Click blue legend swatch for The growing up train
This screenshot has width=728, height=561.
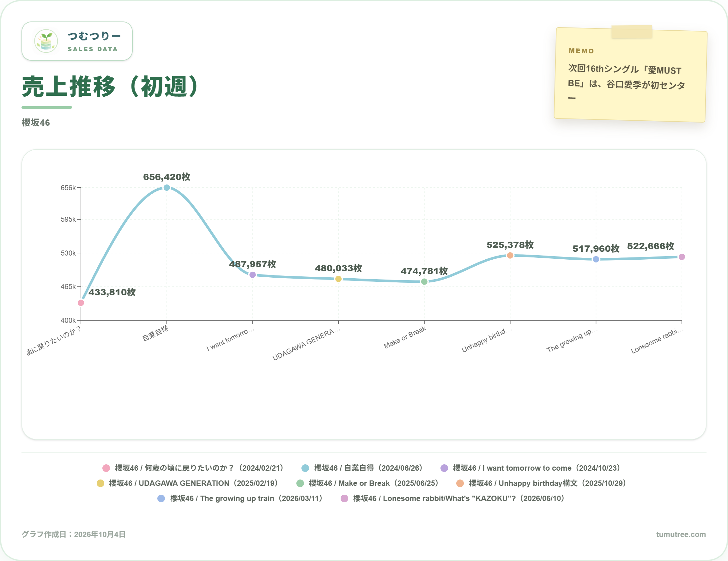pos(161,498)
